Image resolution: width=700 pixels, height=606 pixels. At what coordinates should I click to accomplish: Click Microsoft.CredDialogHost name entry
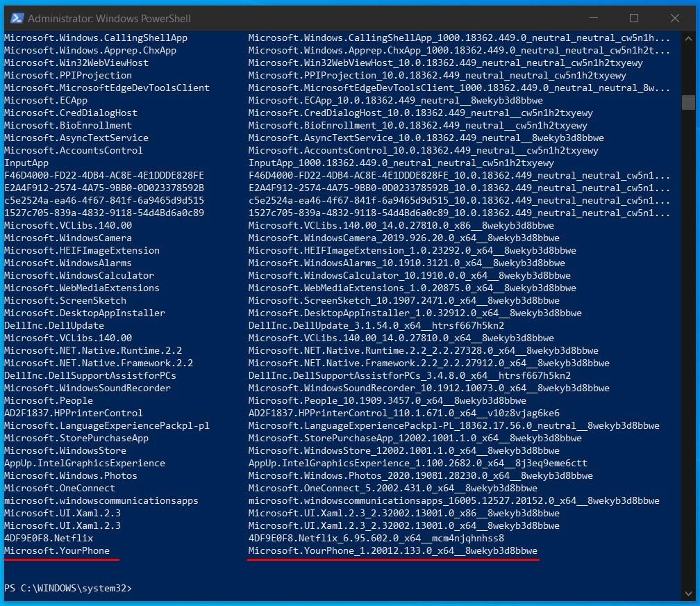(71, 113)
